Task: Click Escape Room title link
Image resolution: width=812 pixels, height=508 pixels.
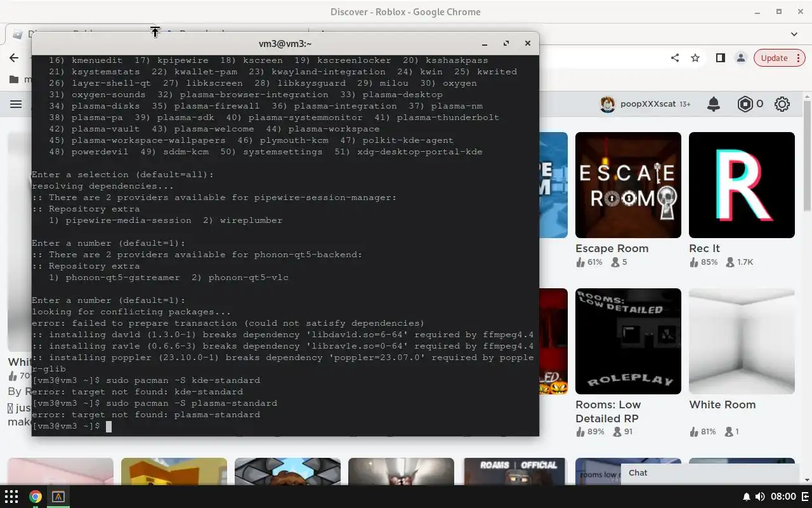Action: click(x=612, y=248)
